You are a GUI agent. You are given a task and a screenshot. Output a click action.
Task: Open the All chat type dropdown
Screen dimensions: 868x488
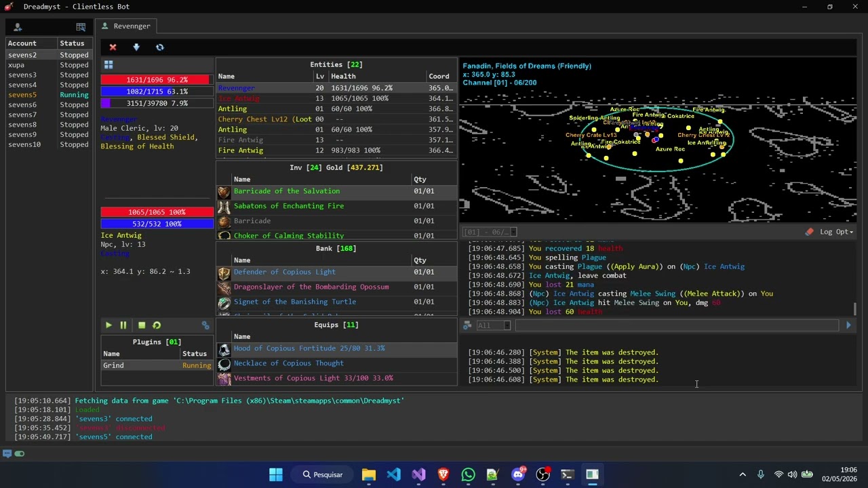(x=493, y=325)
